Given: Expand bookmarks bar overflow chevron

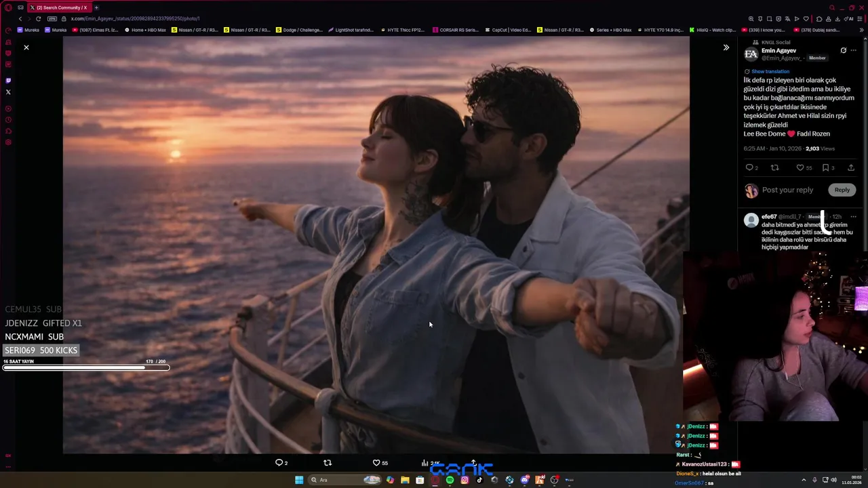Looking at the screenshot, I should pos(862,30).
